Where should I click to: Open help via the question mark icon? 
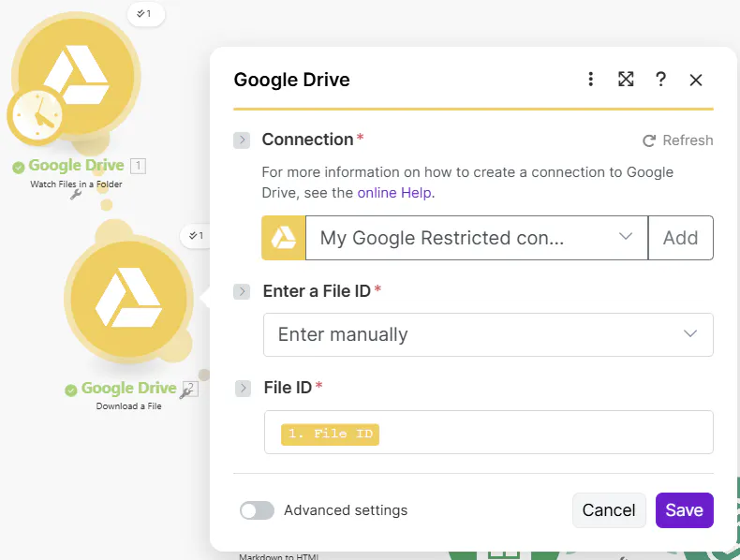[660, 80]
